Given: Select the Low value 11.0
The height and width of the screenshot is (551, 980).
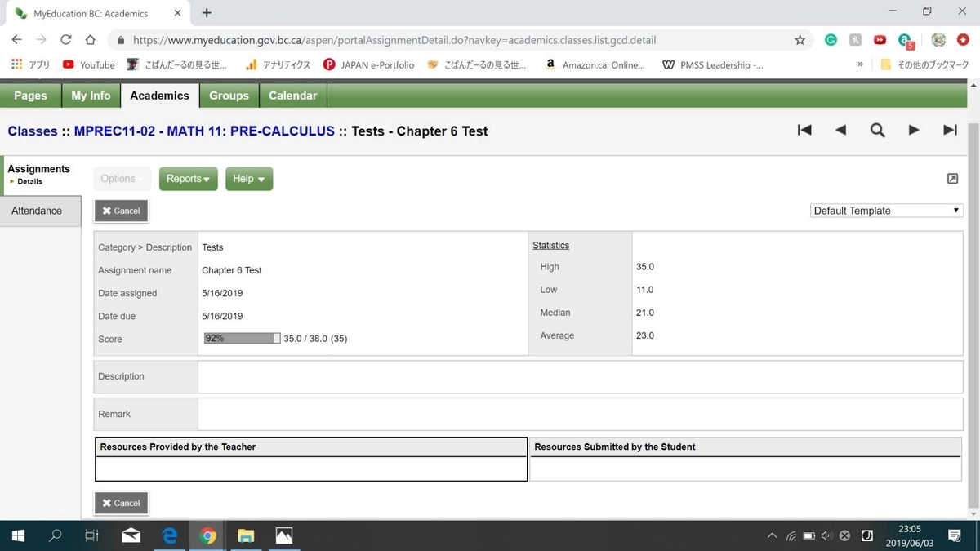Looking at the screenshot, I should pyautogui.click(x=645, y=290).
